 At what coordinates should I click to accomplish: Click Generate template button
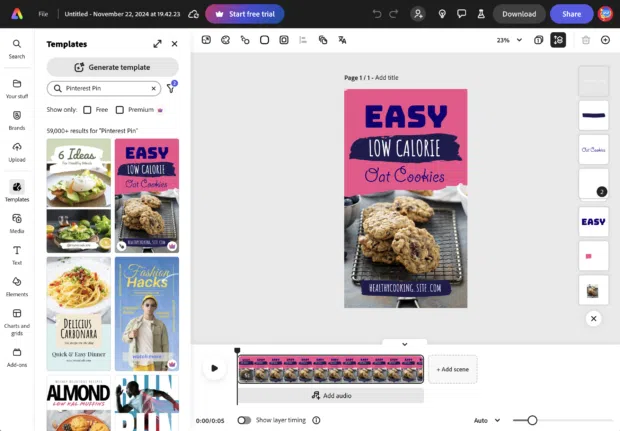[x=113, y=67]
